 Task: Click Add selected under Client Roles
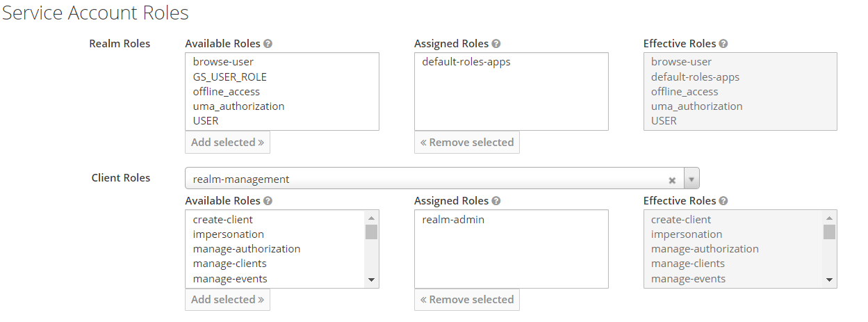227,299
